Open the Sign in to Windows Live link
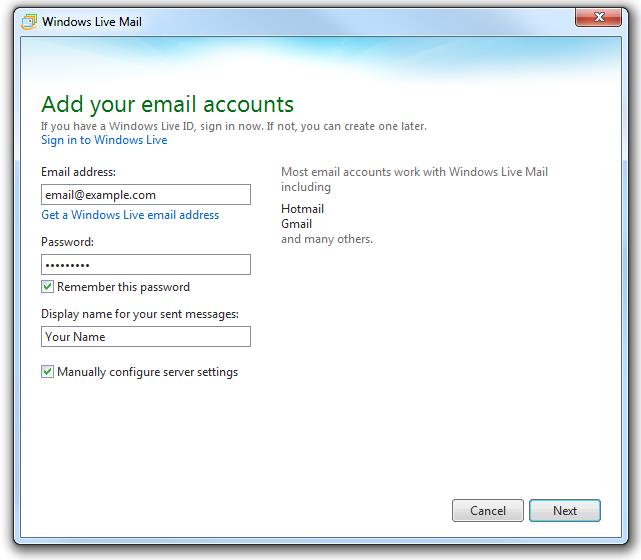641x560 pixels. [104, 140]
